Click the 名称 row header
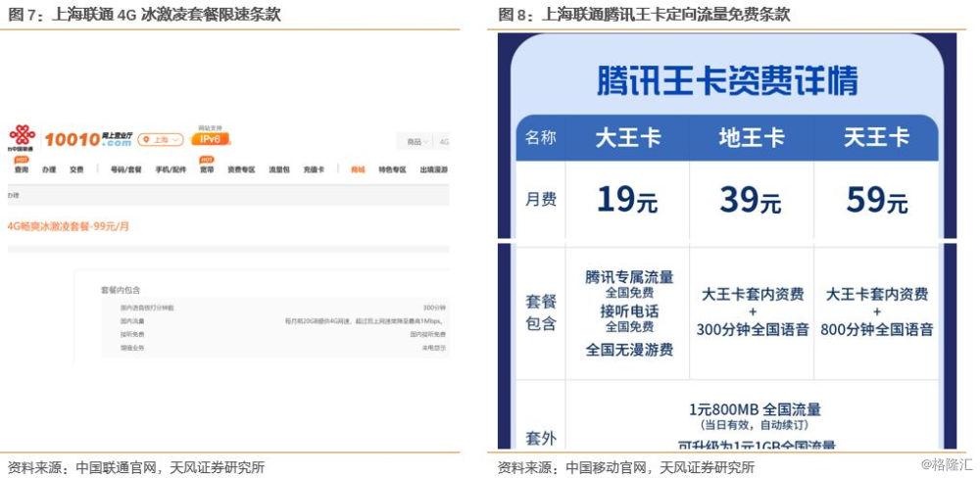 pyautogui.click(x=541, y=137)
